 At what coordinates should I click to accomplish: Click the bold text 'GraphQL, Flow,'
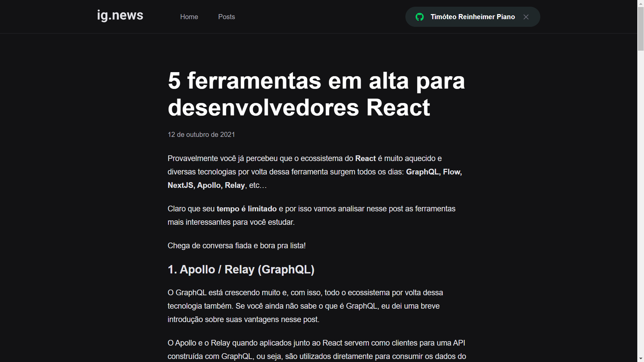tap(434, 172)
